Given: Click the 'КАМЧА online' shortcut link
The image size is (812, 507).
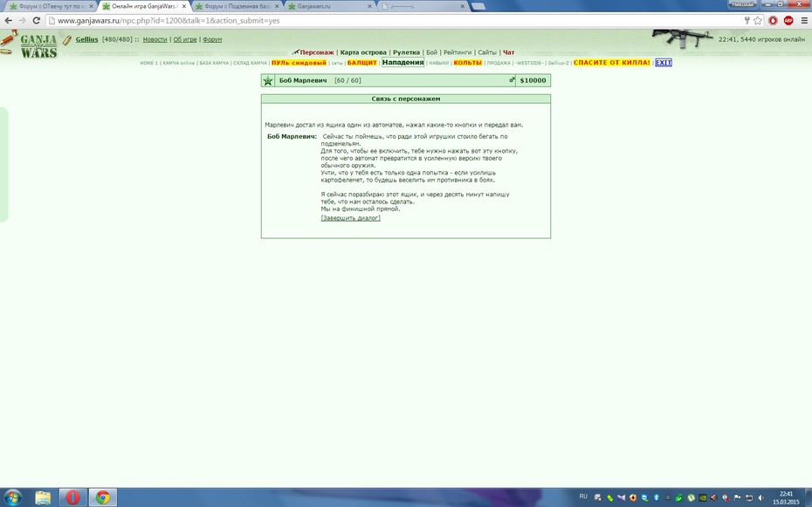Looking at the screenshot, I should tap(179, 63).
